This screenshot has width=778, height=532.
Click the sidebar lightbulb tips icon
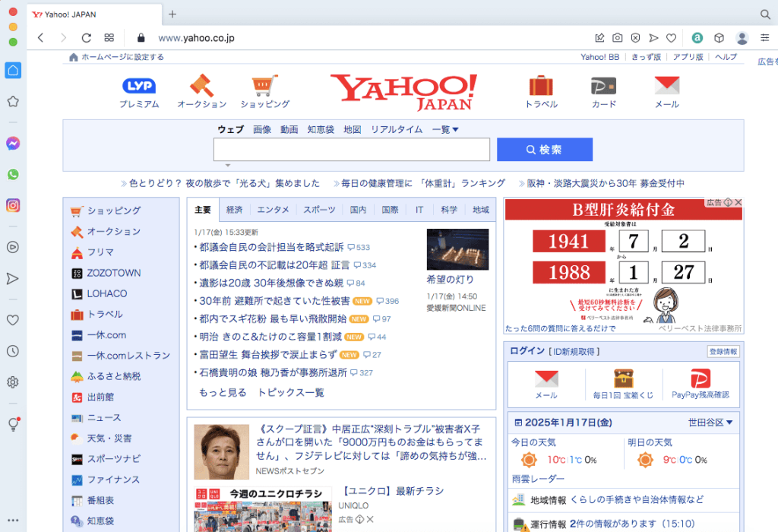click(x=13, y=424)
